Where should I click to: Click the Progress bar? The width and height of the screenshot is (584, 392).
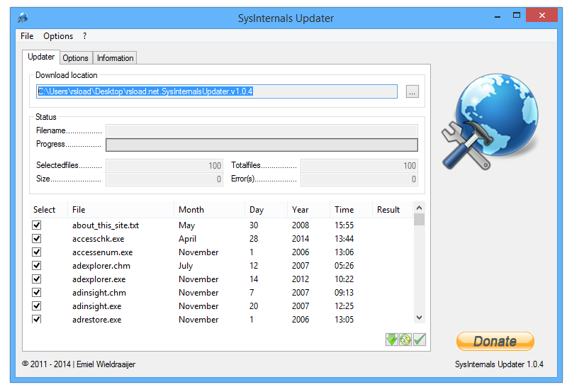[262, 145]
